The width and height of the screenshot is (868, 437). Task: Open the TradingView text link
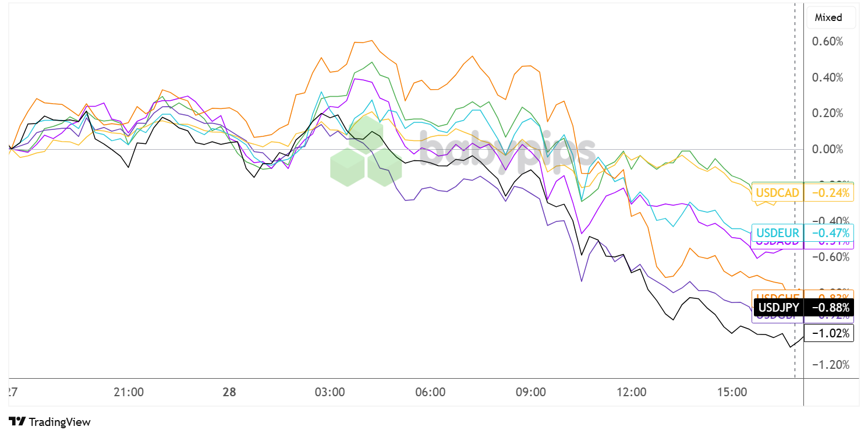click(x=59, y=422)
